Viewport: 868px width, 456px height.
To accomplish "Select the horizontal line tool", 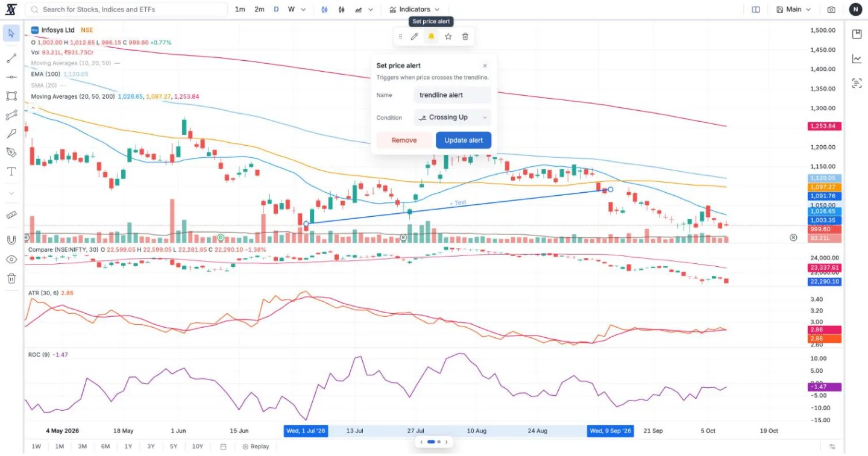I will click(x=11, y=77).
